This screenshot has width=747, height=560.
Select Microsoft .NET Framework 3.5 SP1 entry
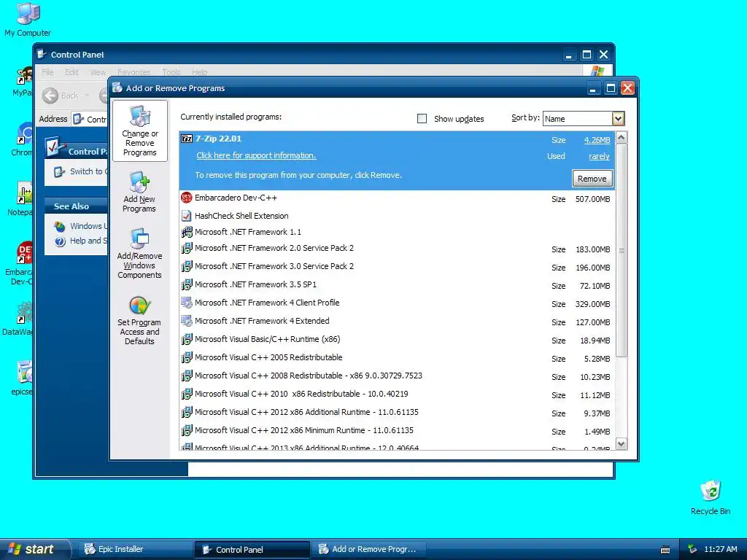coord(397,285)
